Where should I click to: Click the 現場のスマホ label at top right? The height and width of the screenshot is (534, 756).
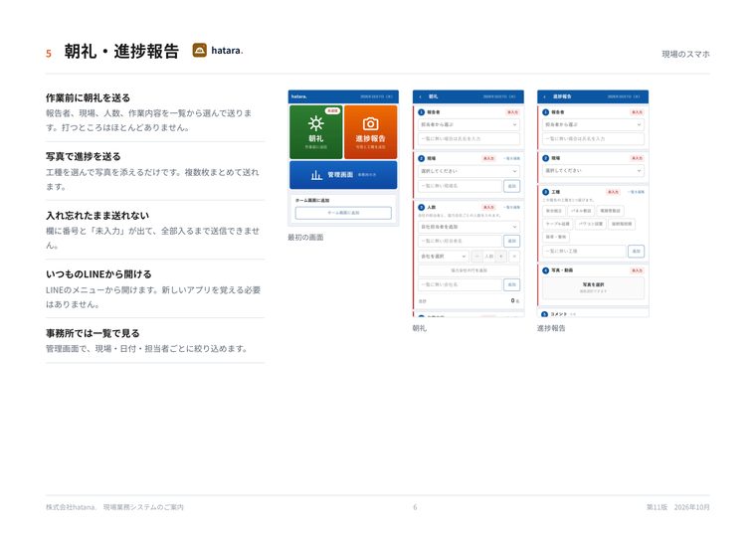[x=685, y=54]
